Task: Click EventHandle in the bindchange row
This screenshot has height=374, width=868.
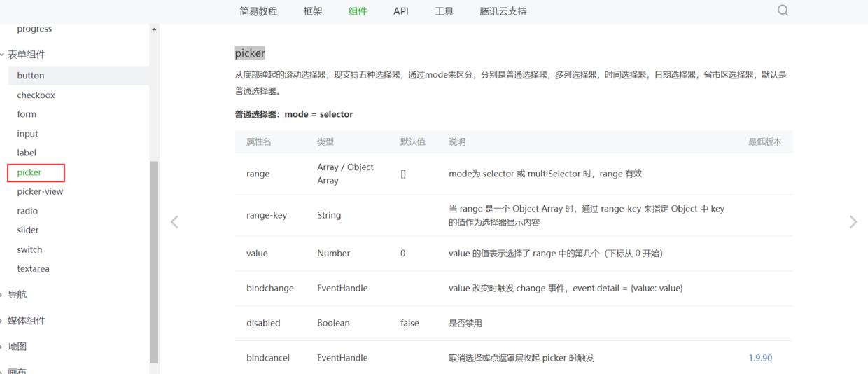Action: click(342, 289)
